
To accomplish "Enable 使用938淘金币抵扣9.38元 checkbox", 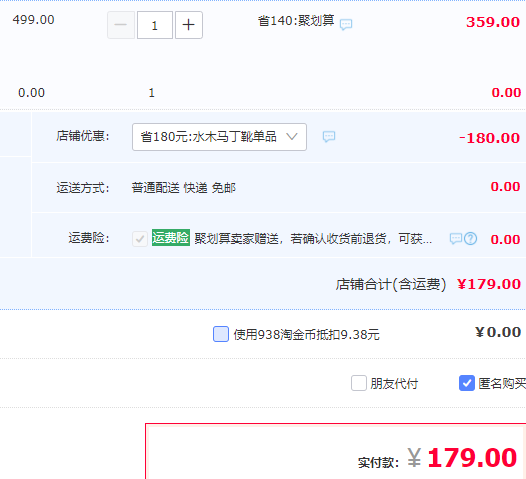I will (x=221, y=334).
